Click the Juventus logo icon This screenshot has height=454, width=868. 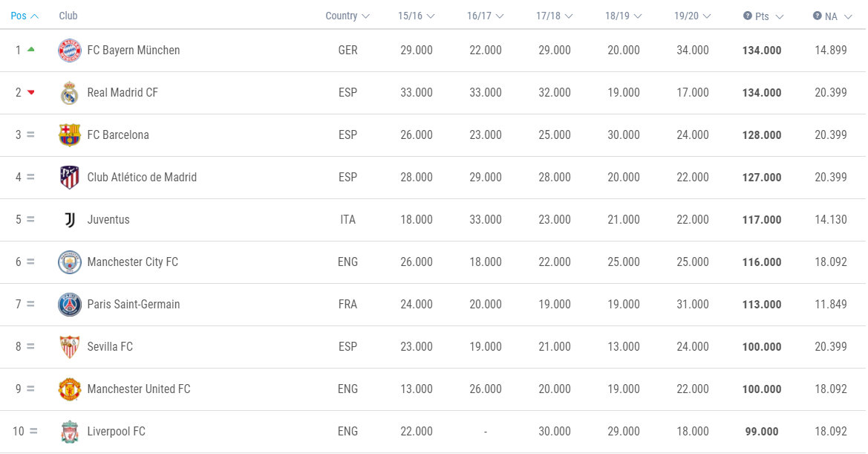pos(70,220)
